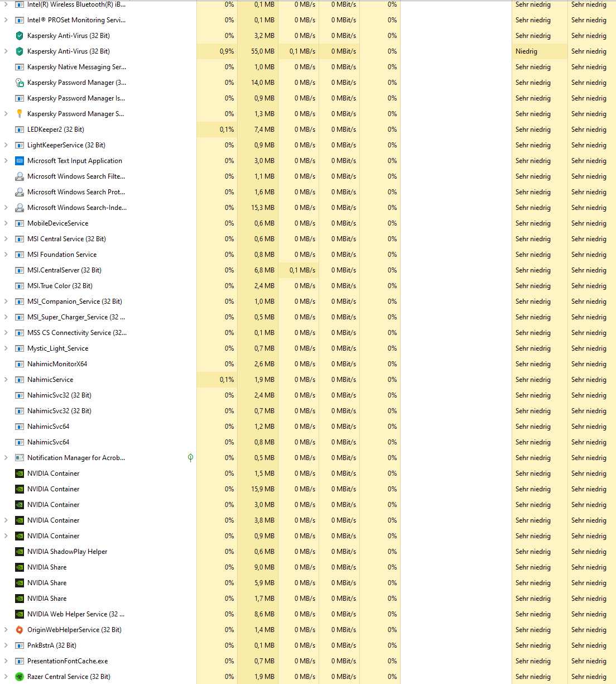Expand the OriginWebHelperService (32 Bit) entry
The image size is (616, 684).
(x=6, y=630)
